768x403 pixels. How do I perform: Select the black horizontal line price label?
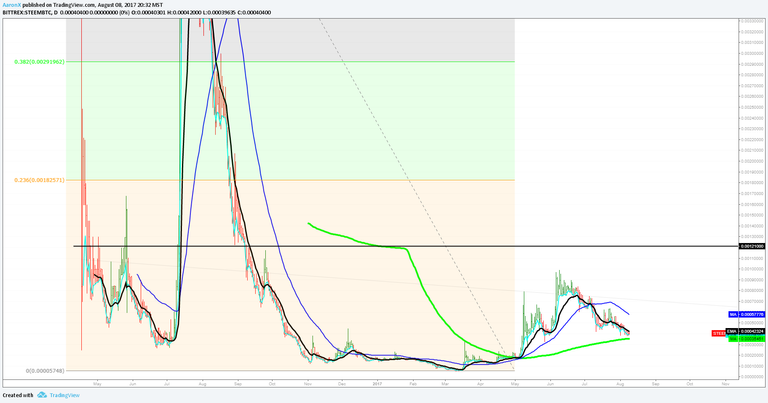coord(751,246)
